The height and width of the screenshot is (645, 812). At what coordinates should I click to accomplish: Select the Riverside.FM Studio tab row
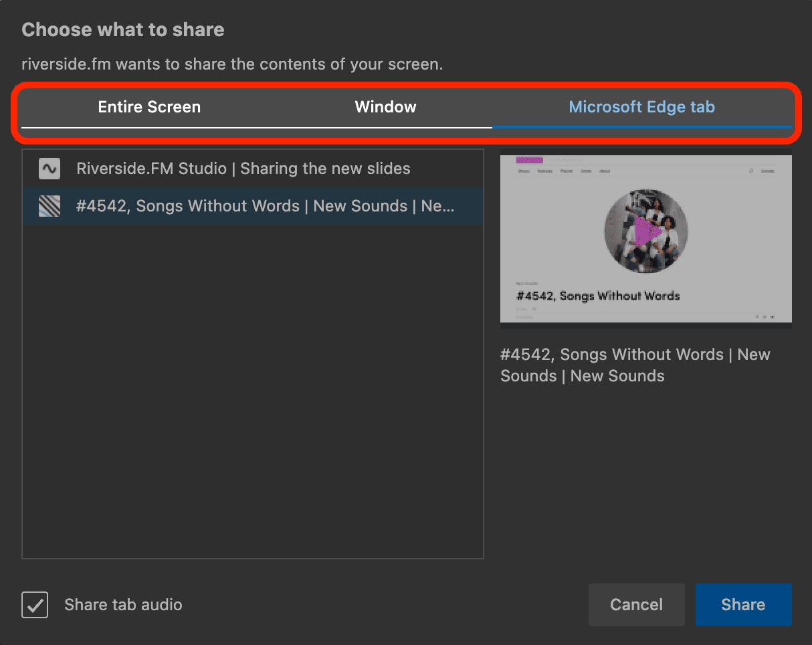pos(253,169)
